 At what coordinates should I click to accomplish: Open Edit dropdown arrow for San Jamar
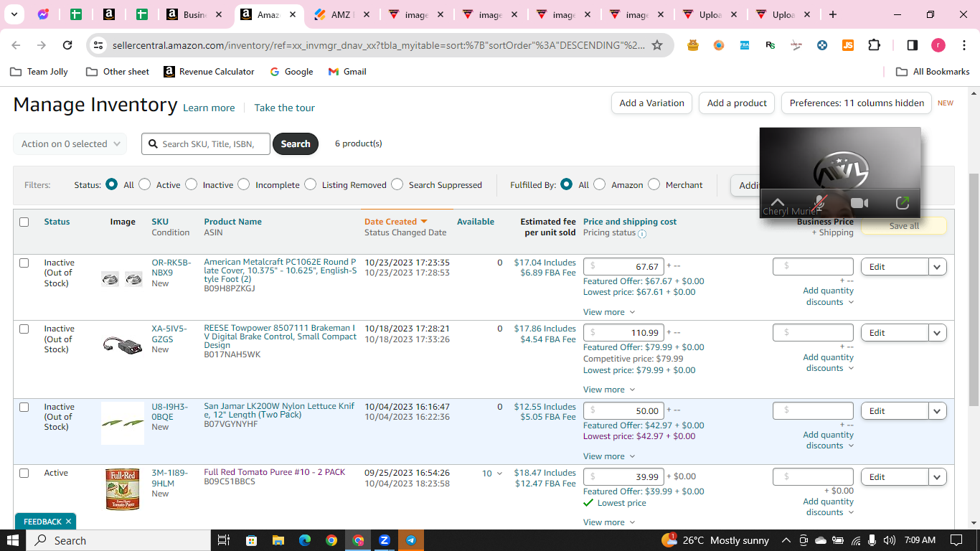click(x=937, y=411)
